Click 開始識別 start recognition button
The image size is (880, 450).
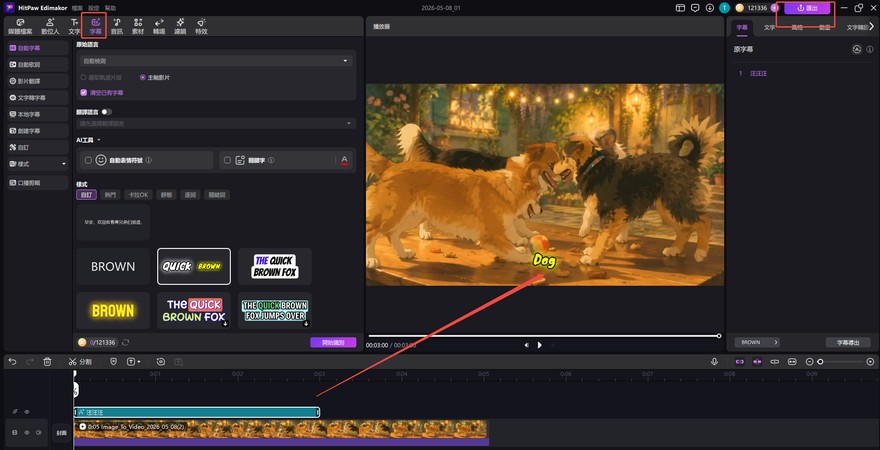[x=333, y=342]
